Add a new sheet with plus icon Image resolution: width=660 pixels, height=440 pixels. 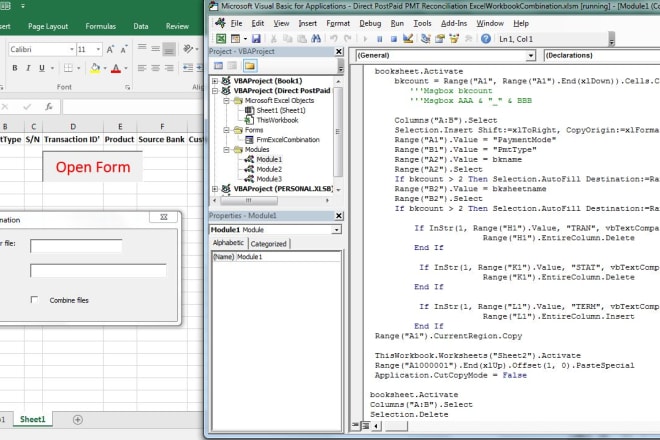[77, 419]
